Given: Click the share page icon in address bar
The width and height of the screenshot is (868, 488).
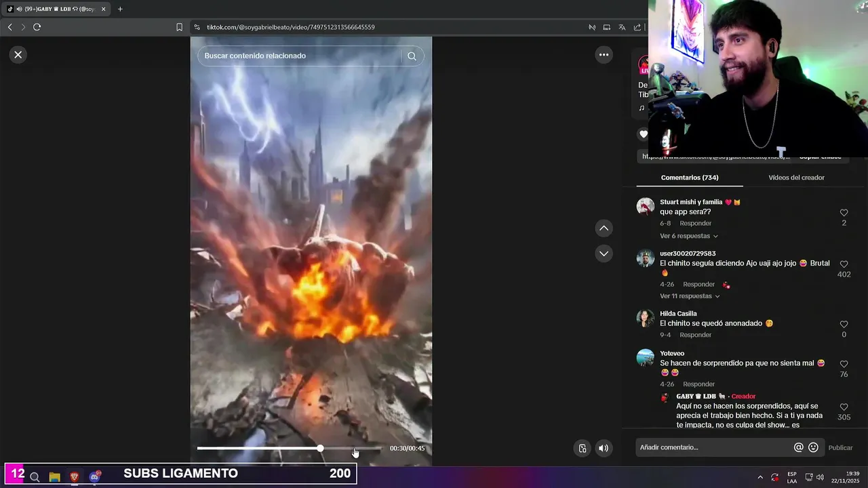Looking at the screenshot, I should click(x=637, y=27).
